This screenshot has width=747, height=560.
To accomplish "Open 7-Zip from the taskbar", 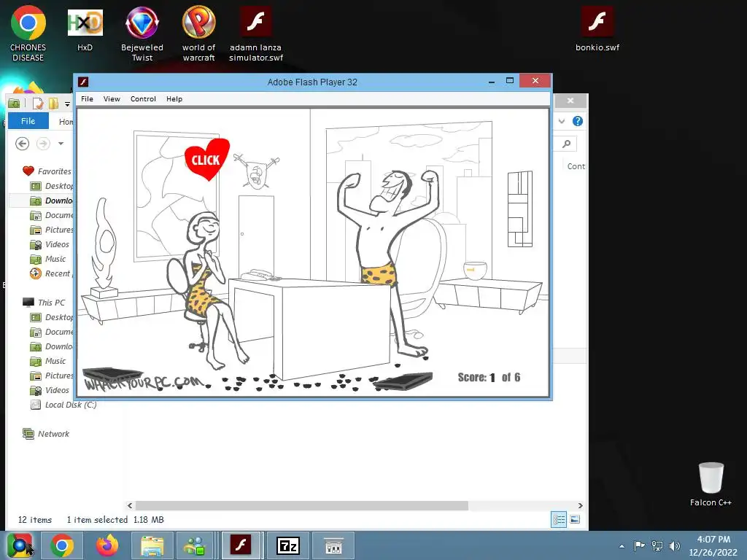I will pyautogui.click(x=288, y=545).
